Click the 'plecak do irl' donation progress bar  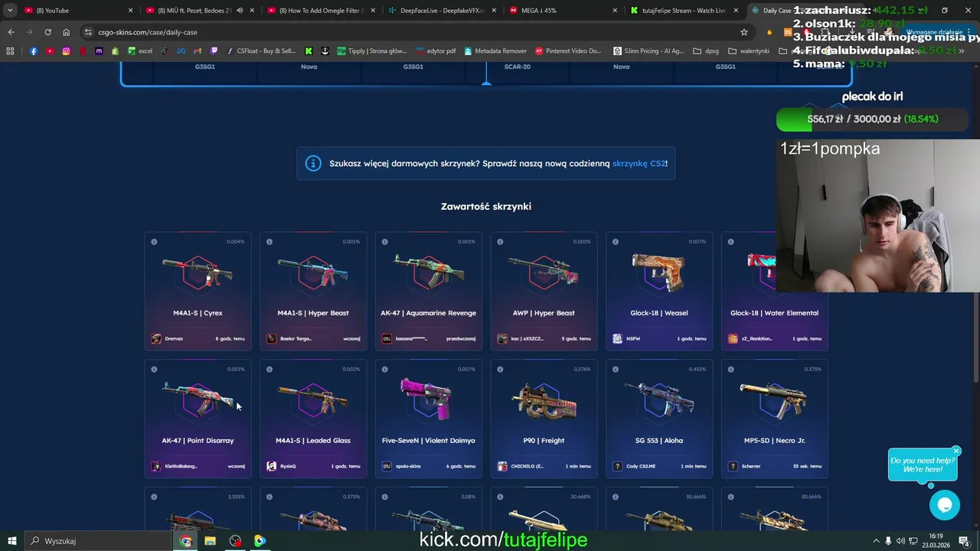click(872, 119)
